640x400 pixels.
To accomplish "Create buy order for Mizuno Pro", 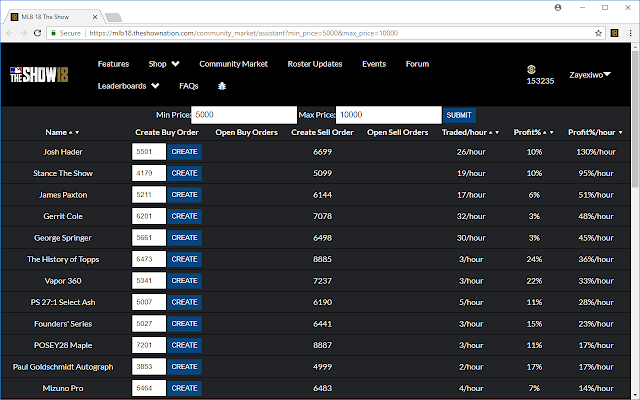I will tap(184, 388).
